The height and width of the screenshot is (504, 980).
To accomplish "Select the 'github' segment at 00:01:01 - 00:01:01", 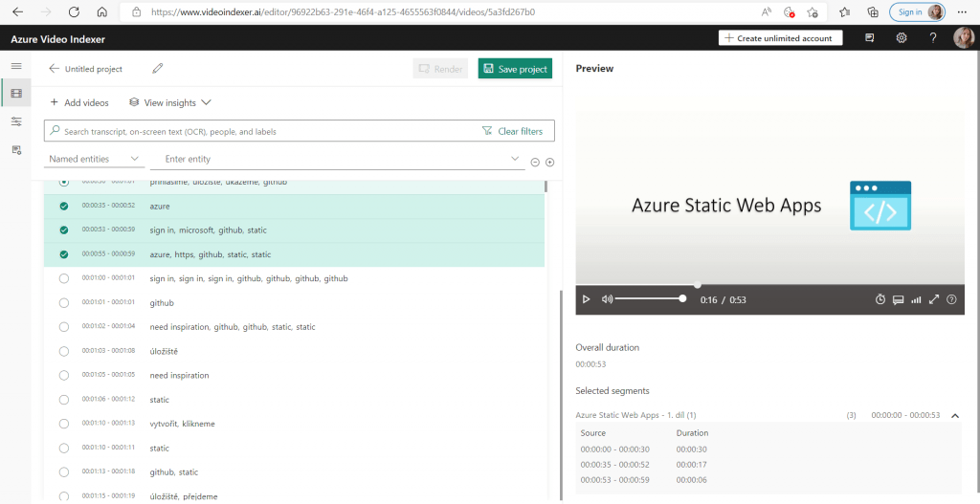I will tap(64, 303).
